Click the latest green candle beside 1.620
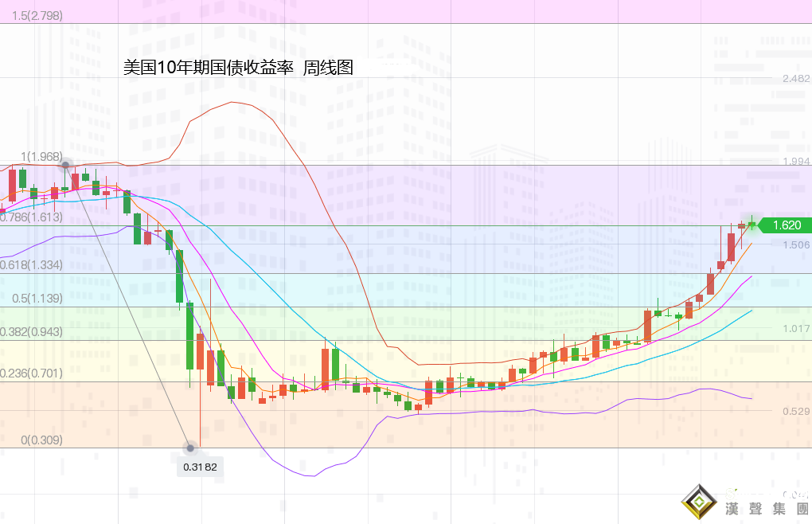Viewport: 812px width, 524px height. pos(751,225)
